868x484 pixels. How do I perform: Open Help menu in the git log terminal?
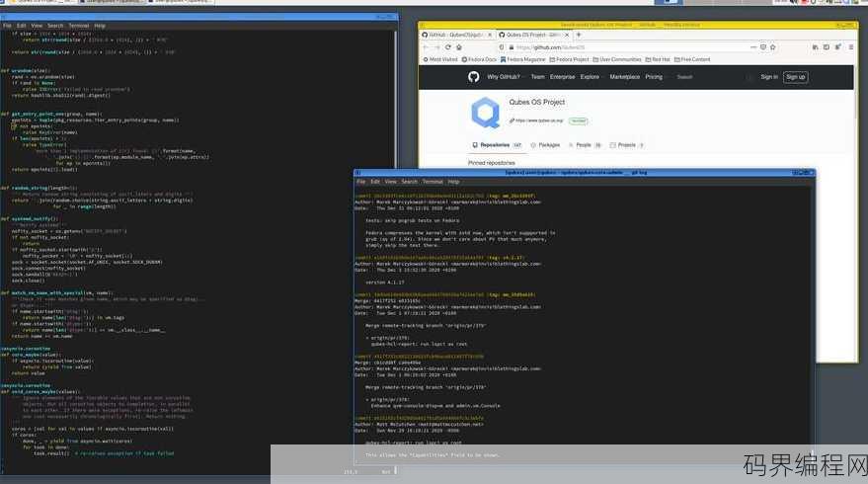(453, 182)
